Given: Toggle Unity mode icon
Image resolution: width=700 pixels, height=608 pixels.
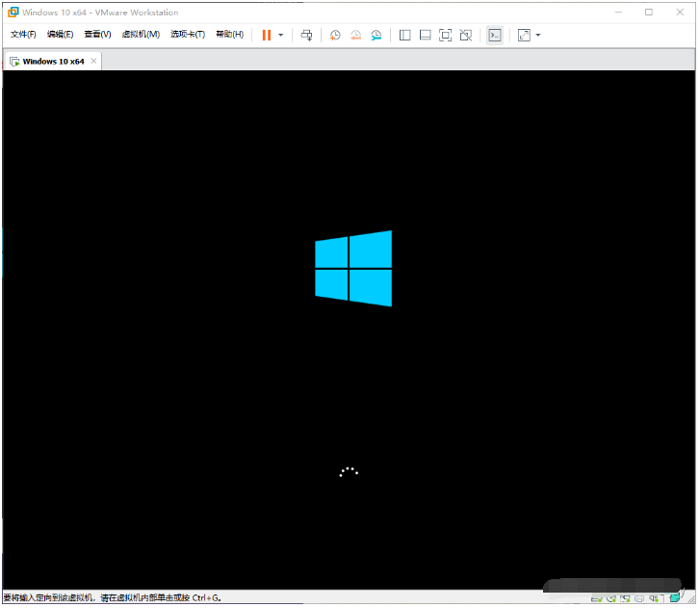Looking at the screenshot, I should (466, 35).
